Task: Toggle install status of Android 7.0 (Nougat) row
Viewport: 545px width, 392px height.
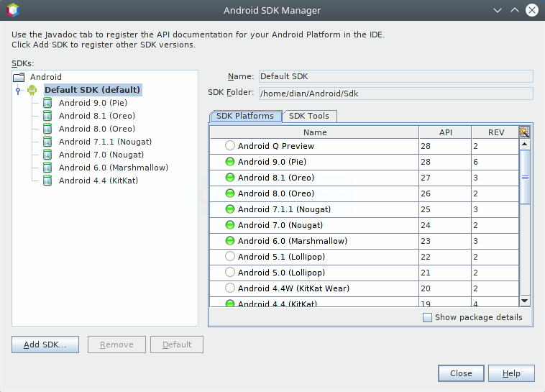Action: point(230,225)
